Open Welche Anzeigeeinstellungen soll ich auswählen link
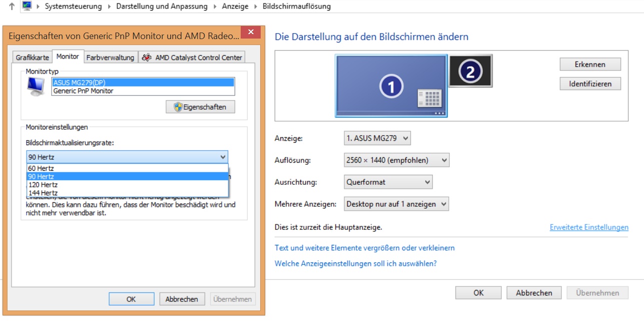This screenshot has width=644, height=324. click(356, 263)
